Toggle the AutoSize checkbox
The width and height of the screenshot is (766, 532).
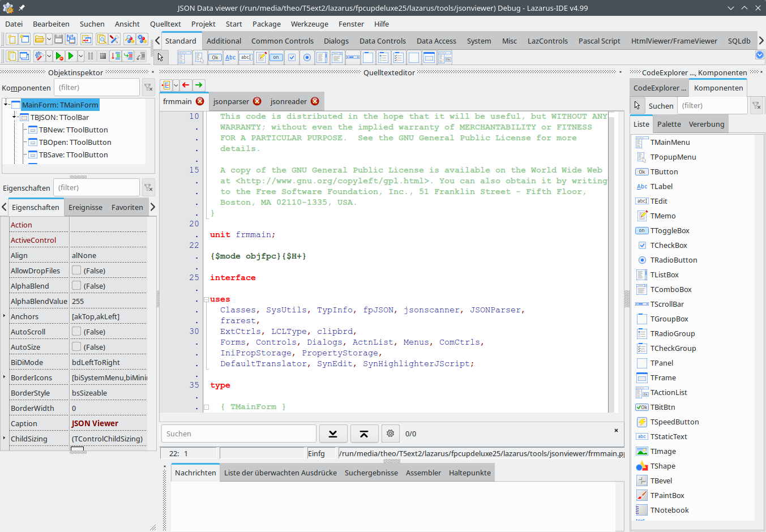76,347
